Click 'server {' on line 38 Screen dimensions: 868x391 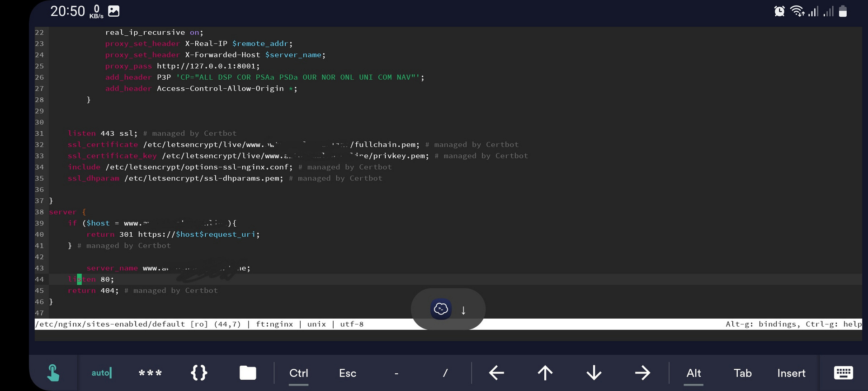coord(67,212)
